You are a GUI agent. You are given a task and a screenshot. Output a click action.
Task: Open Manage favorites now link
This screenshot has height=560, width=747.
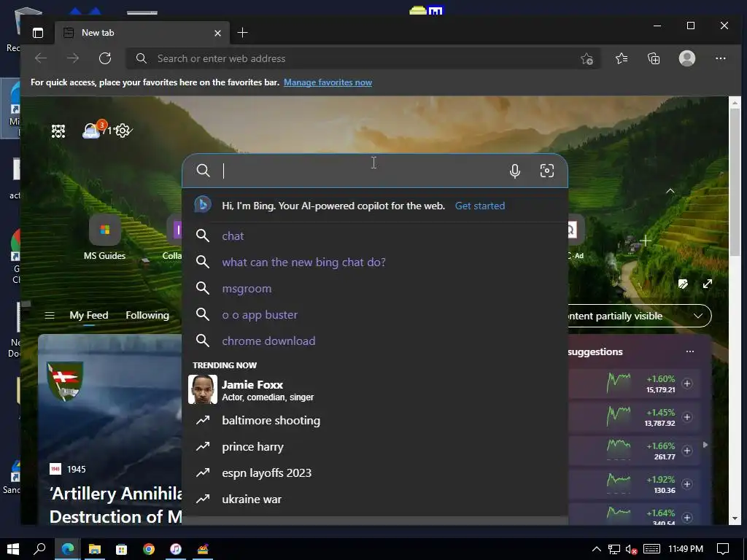click(x=328, y=82)
